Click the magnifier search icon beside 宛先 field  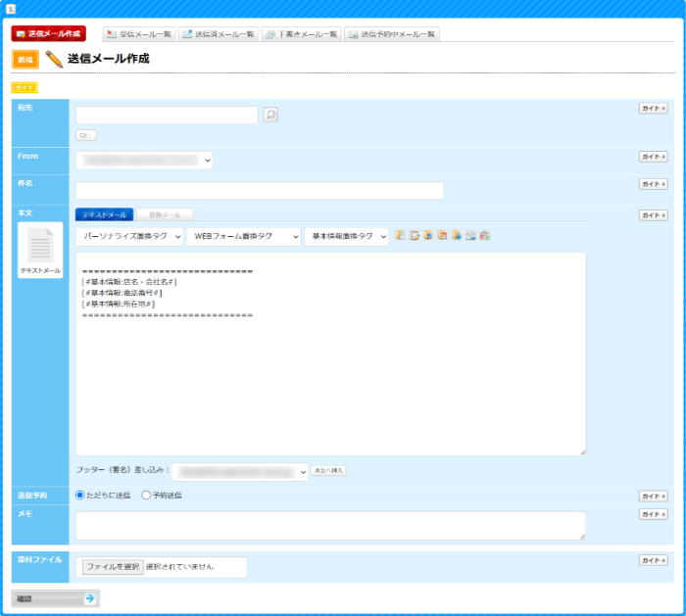pyautogui.click(x=270, y=115)
